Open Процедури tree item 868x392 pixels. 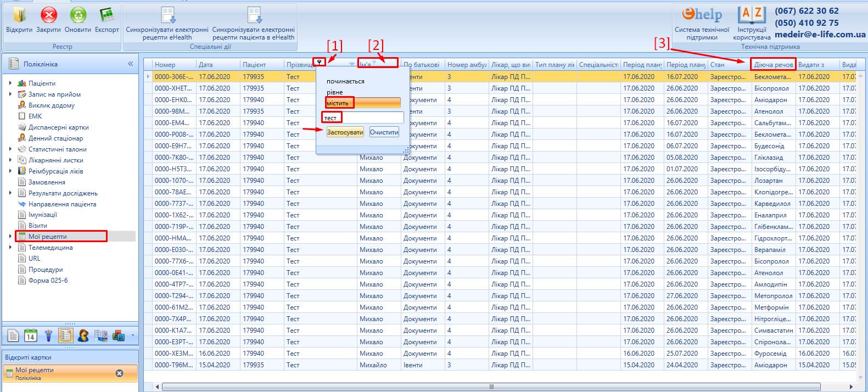[46, 270]
